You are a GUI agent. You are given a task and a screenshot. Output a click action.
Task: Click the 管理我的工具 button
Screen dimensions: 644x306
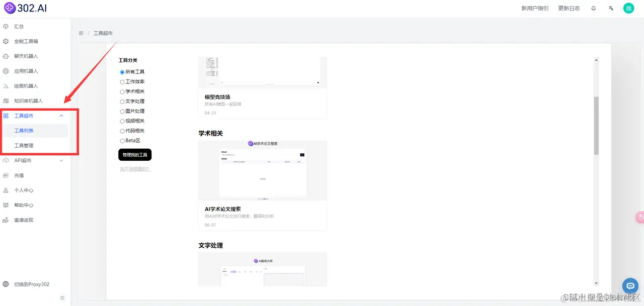[x=135, y=155]
